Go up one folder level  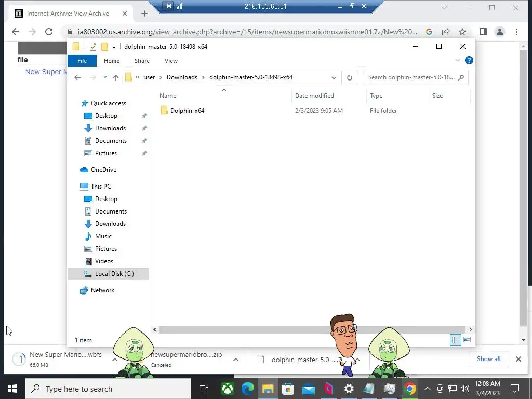(116, 78)
